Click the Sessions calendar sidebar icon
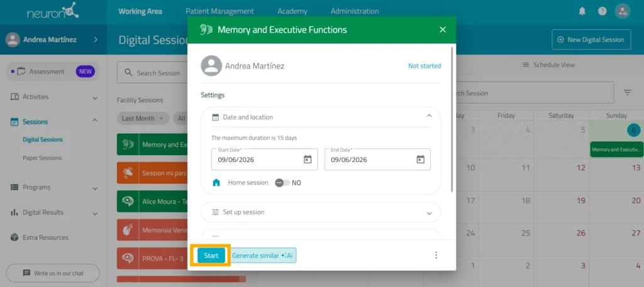Image resolution: width=644 pixels, height=287 pixels. [14, 122]
